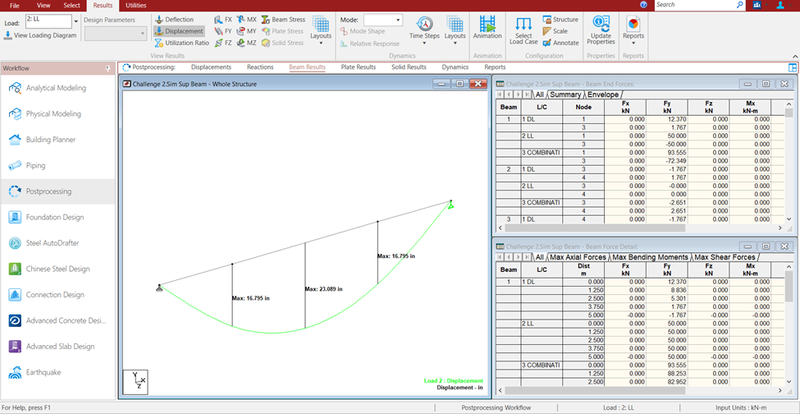Click the help icon near Search

coord(644,5)
